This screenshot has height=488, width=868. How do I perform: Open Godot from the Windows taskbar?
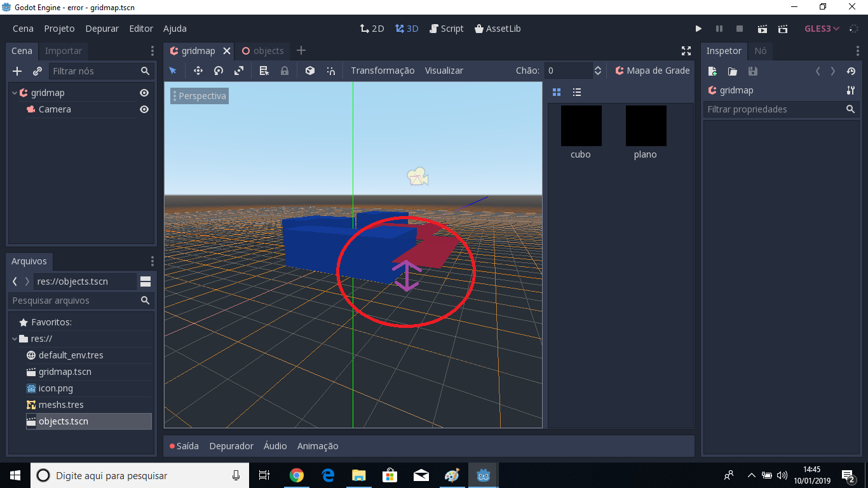pyautogui.click(x=483, y=475)
